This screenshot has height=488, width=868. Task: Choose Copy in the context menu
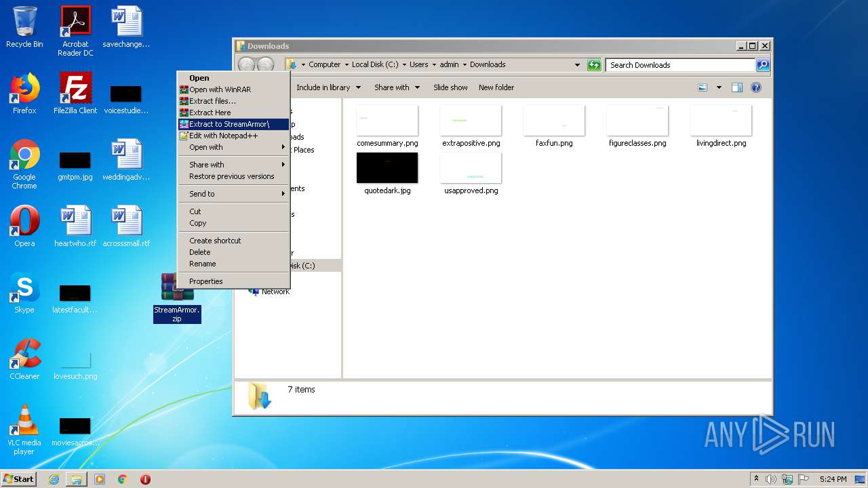(x=233, y=223)
